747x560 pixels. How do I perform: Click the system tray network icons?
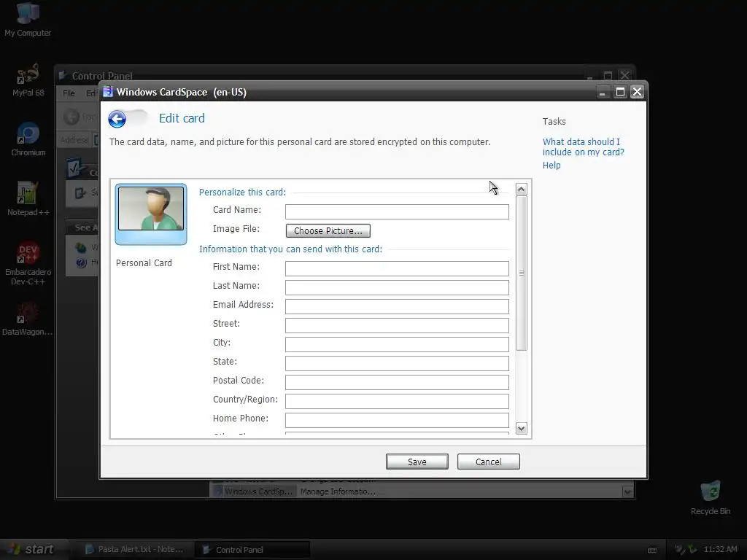pos(686,549)
